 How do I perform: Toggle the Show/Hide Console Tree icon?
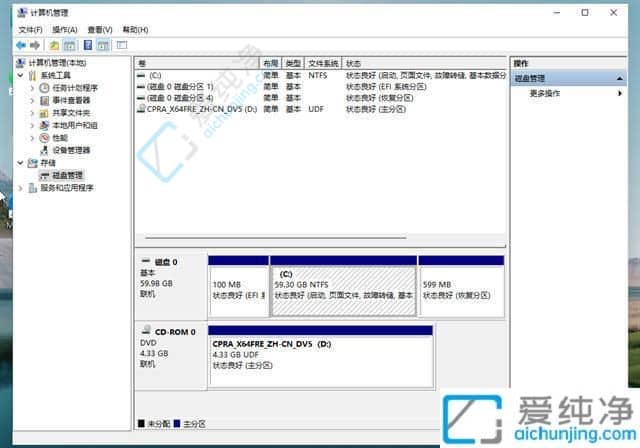click(70, 45)
